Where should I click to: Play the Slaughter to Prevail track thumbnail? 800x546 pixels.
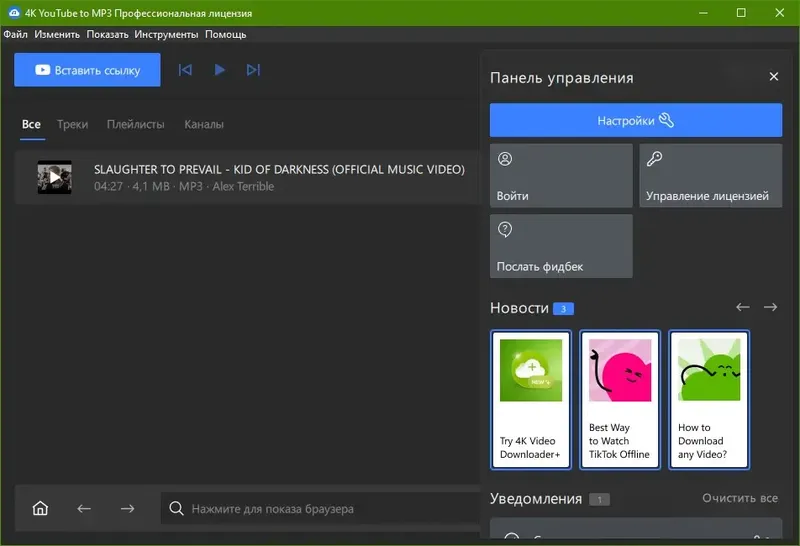[x=55, y=178]
